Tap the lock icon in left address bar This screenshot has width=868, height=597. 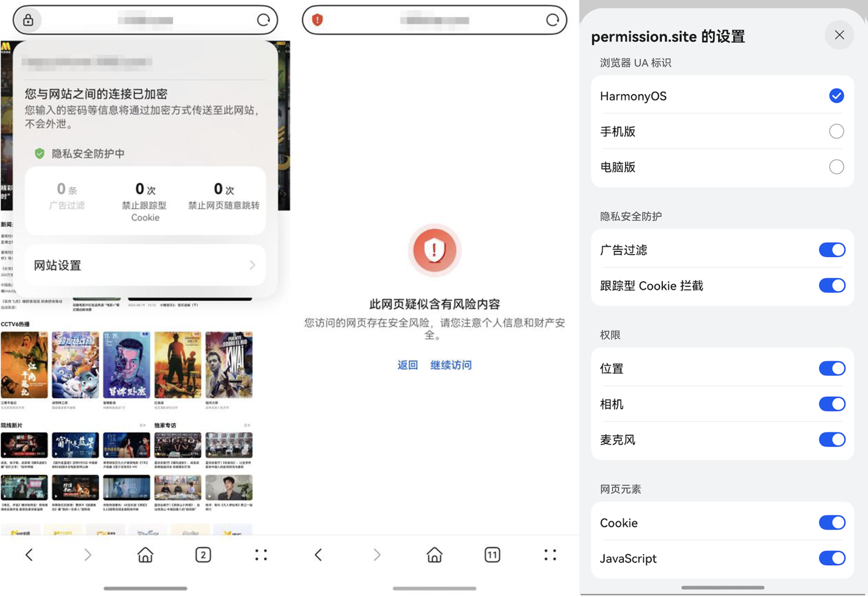(28, 21)
